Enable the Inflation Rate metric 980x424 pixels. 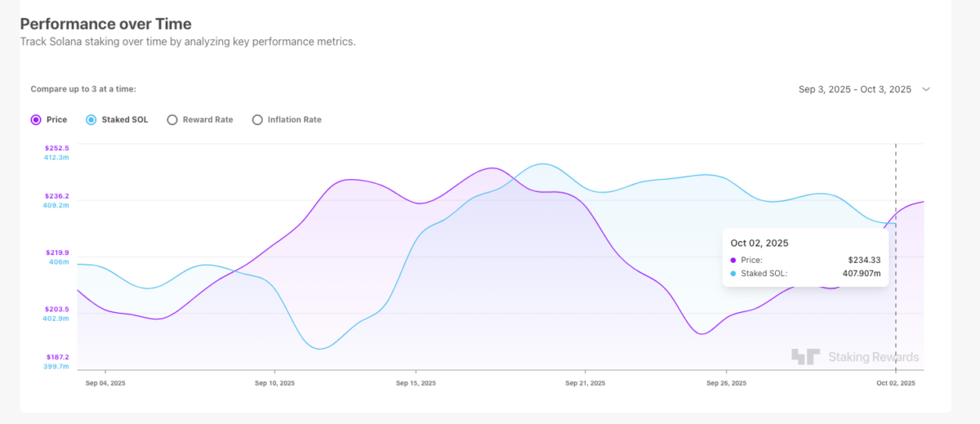tap(258, 120)
